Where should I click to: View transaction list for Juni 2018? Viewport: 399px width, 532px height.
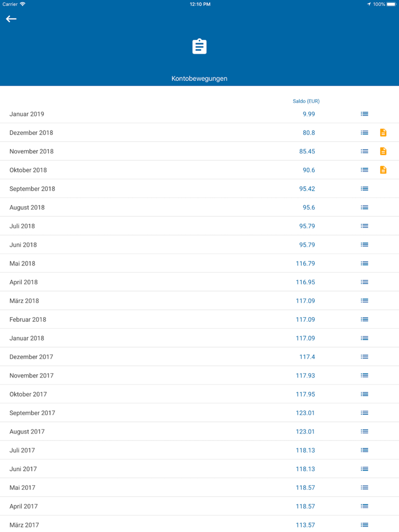pyautogui.click(x=364, y=245)
